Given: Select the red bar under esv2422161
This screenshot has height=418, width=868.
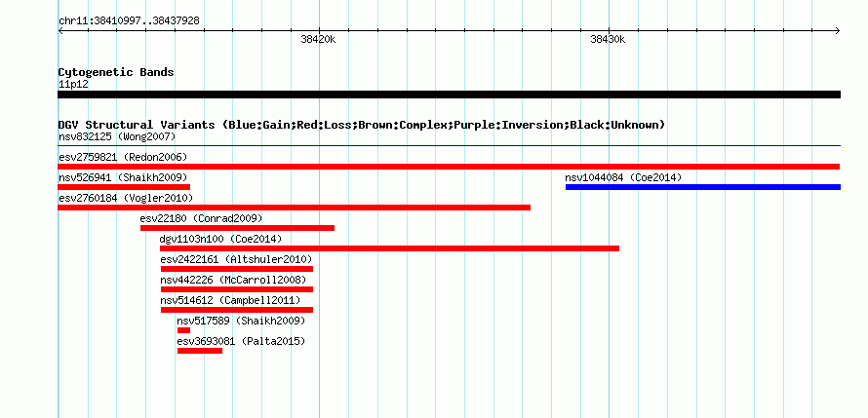Looking at the screenshot, I should [237, 269].
